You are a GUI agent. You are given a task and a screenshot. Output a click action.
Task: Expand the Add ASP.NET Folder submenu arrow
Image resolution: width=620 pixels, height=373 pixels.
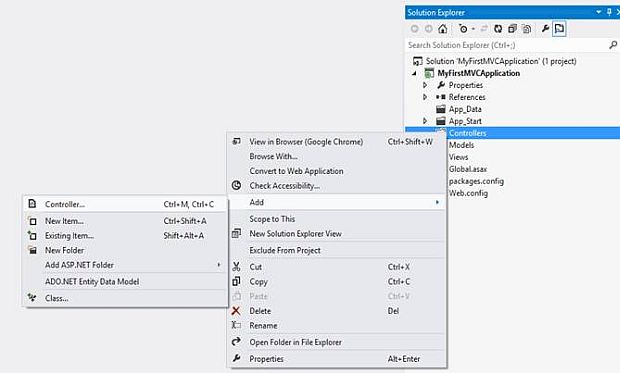(x=219, y=265)
